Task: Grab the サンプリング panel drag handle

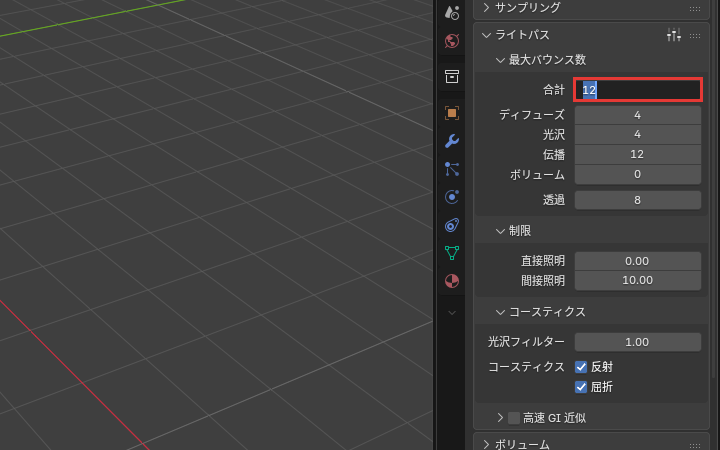Action: pos(695,8)
